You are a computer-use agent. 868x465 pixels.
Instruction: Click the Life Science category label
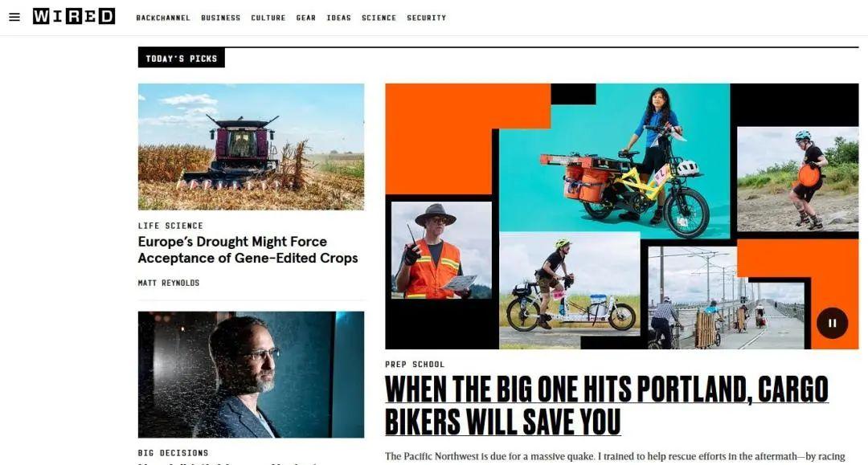pyautogui.click(x=170, y=226)
